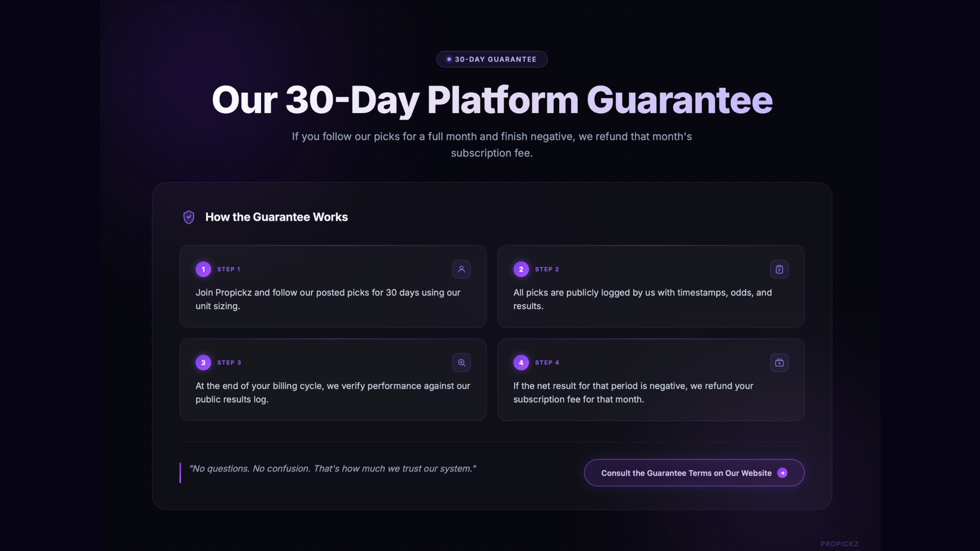
Task: Click the magnifier zoom icon in Step 3
Action: 461,362
